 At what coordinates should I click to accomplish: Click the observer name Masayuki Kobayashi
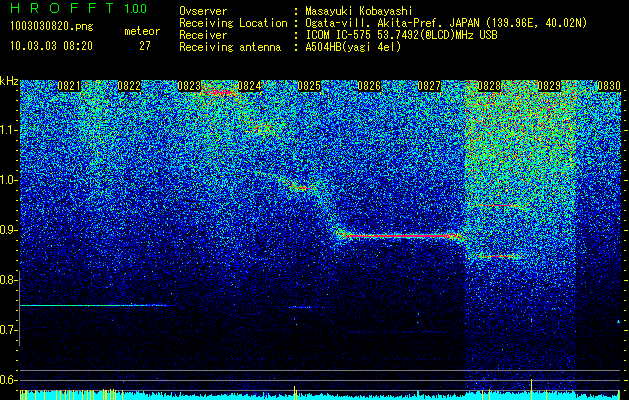pos(359,11)
